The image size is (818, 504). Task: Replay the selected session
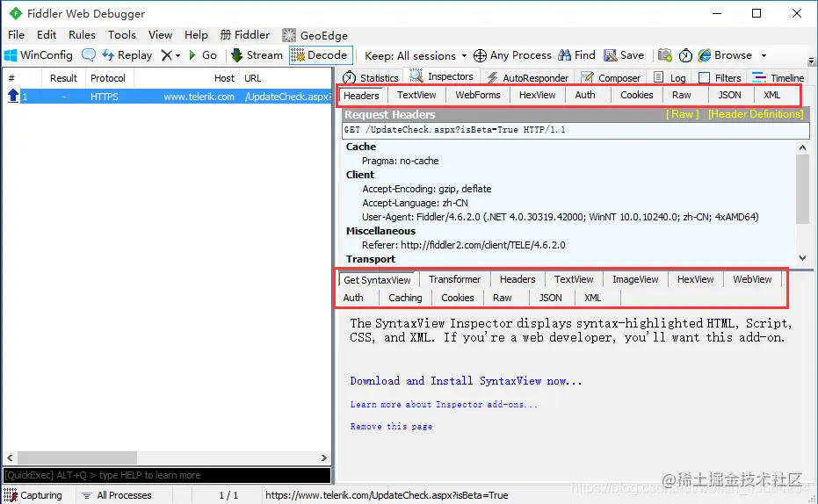click(x=127, y=55)
